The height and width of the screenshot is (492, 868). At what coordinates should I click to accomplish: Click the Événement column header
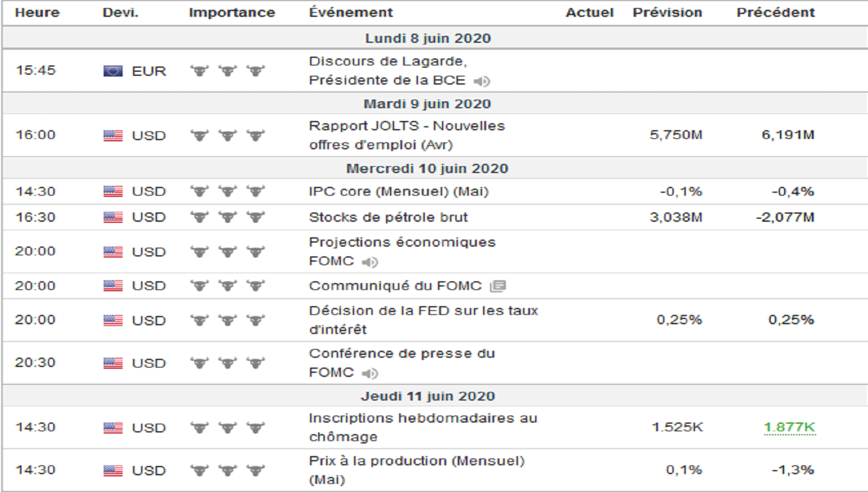coord(351,13)
